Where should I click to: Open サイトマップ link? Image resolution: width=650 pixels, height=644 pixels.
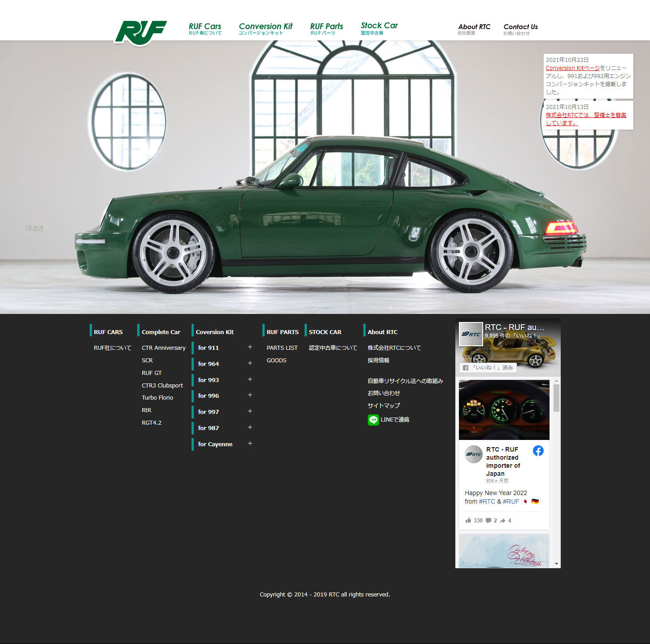[384, 405]
